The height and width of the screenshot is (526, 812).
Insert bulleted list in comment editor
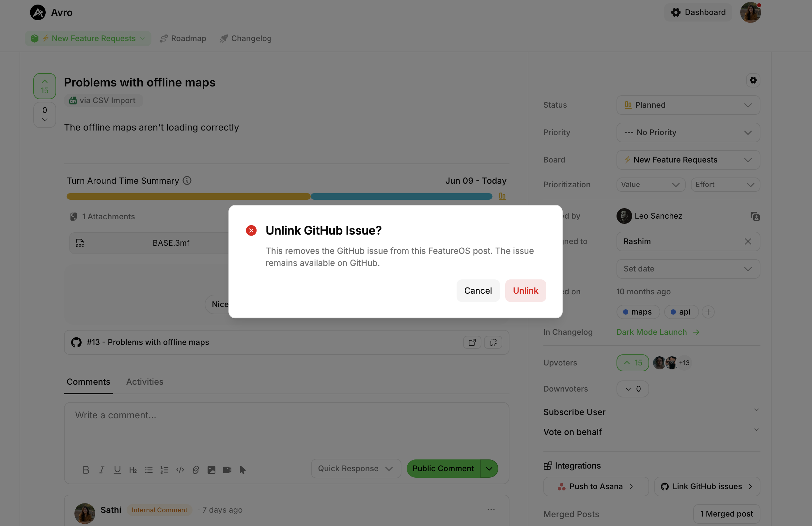[149, 470]
